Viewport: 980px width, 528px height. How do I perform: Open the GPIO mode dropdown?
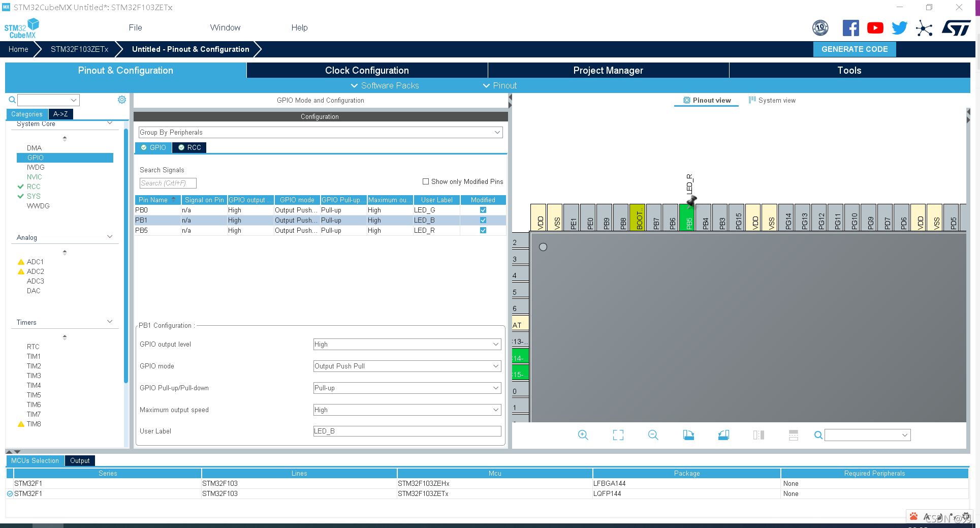(407, 366)
